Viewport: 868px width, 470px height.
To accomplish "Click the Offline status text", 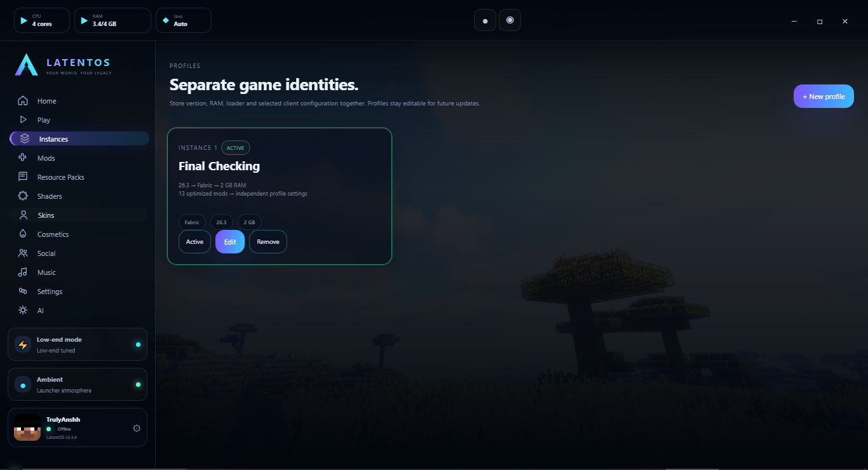I will coord(64,429).
